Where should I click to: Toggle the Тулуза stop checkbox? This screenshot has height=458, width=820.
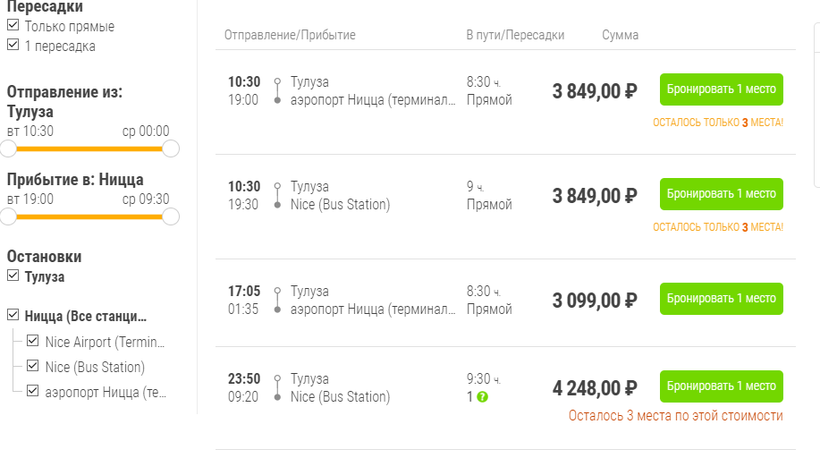point(13,276)
